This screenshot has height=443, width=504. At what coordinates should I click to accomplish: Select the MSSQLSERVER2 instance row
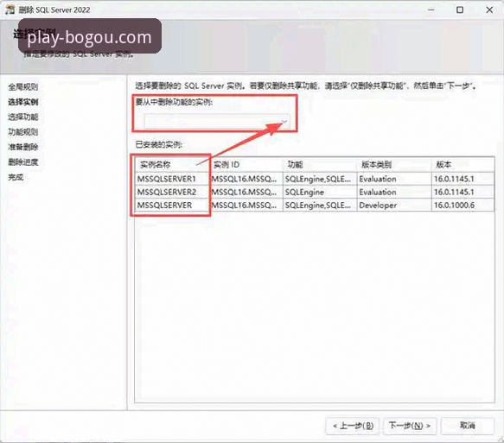pos(315,192)
